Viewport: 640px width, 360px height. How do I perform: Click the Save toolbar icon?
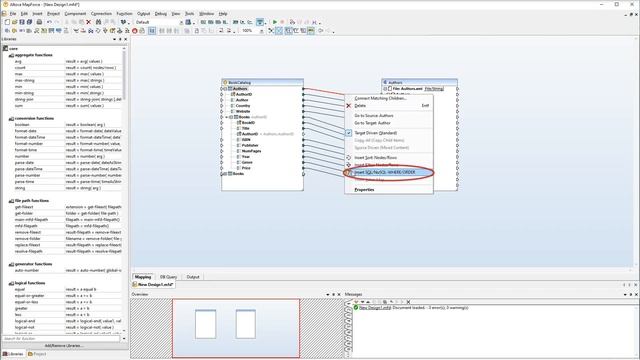pos(22,22)
